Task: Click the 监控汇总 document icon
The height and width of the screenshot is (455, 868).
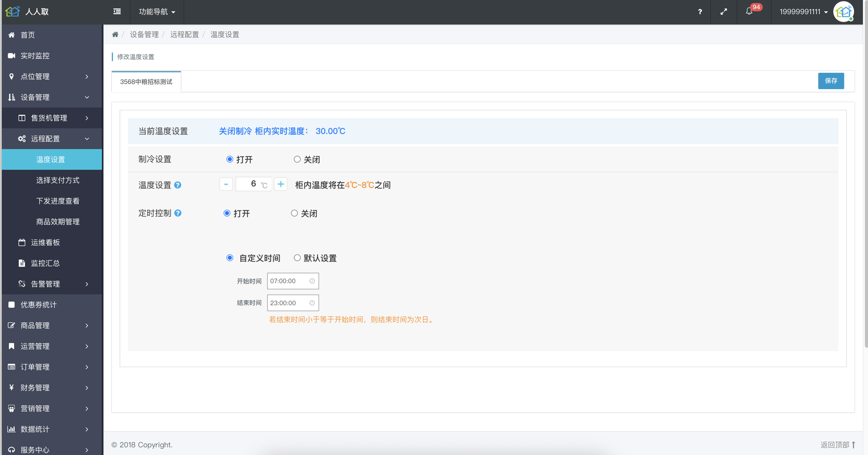Action: (22, 263)
